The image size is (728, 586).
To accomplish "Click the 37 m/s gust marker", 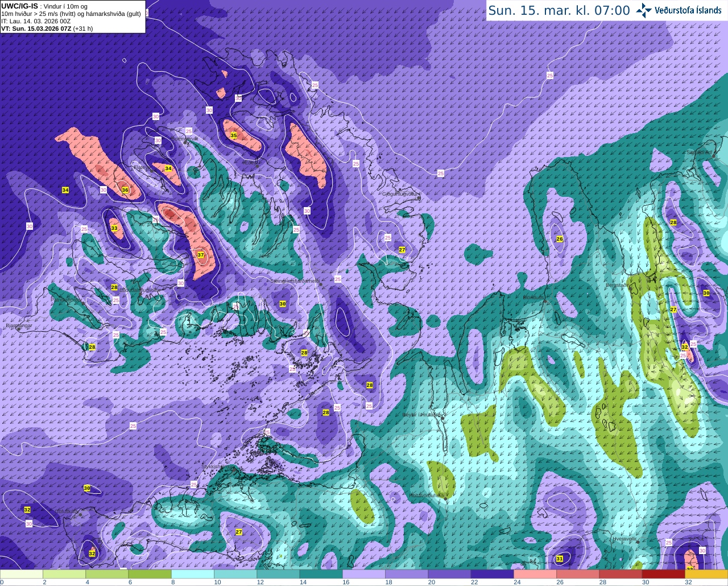I will pos(201,255).
